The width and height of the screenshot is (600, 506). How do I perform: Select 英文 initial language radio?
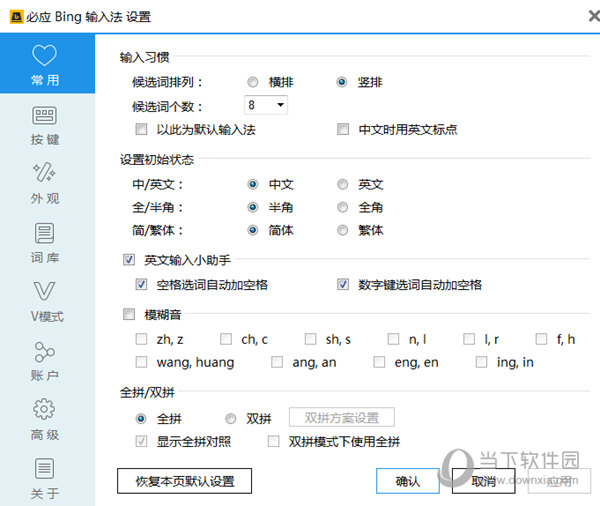pyautogui.click(x=342, y=184)
